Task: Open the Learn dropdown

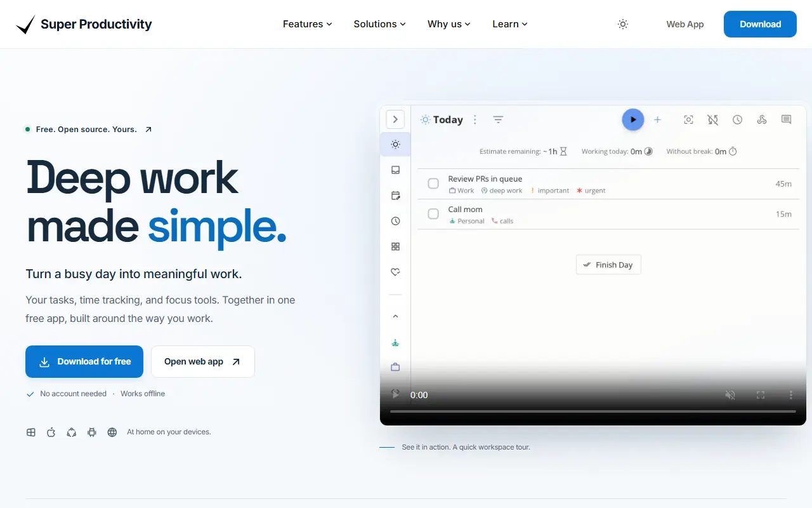Action: pyautogui.click(x=510, y=24)
